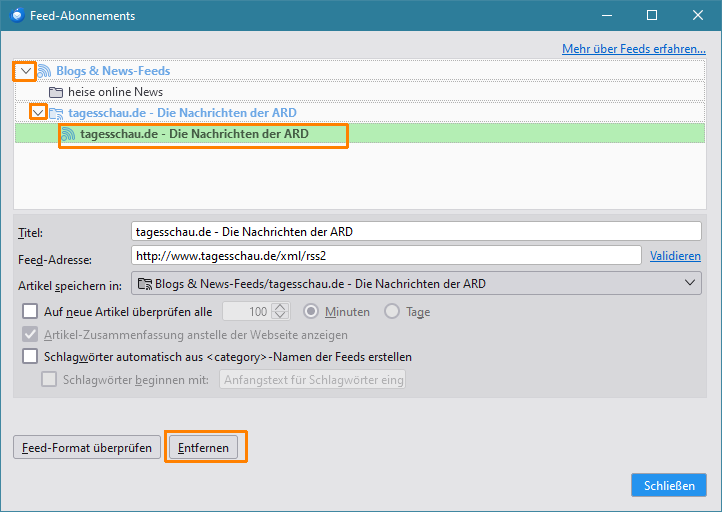722x512 pixels.
Task: Collapse the Blogs & News-Feeds tree node
Action: tap(25, 71)
